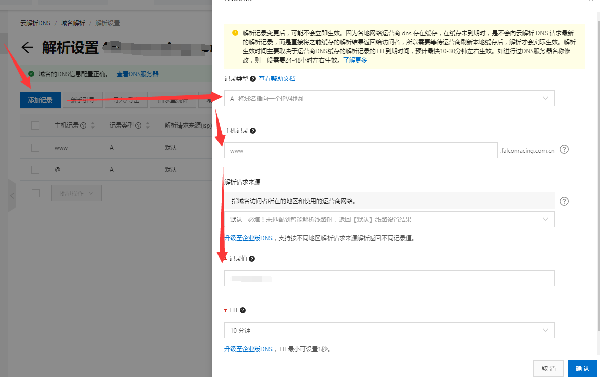Click the 默认 line cell in the www row

click(x=170, y=148)
